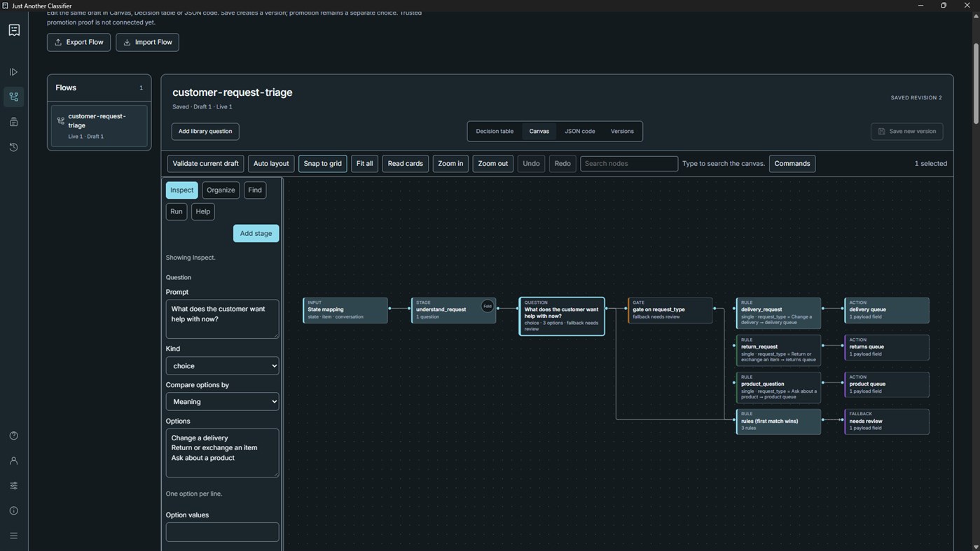Open the Organize panel tab
This screenshot has width=980, height=551.
(x=221, y=190)
